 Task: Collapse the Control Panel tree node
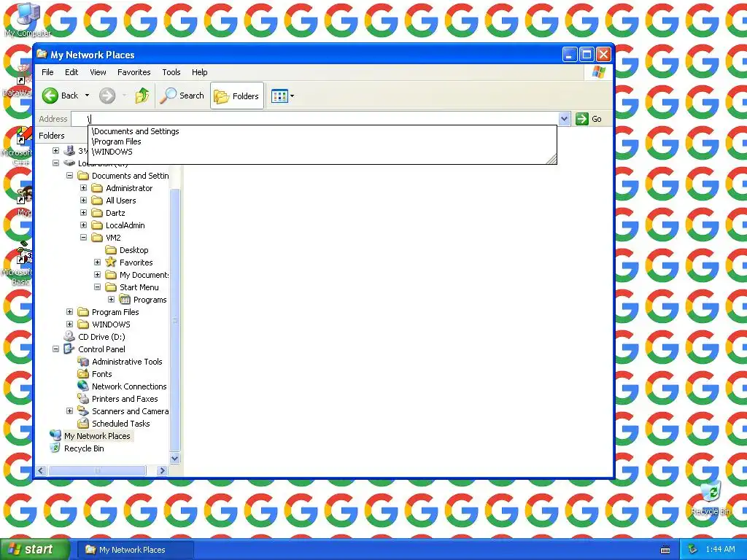(x=55, y=349)
